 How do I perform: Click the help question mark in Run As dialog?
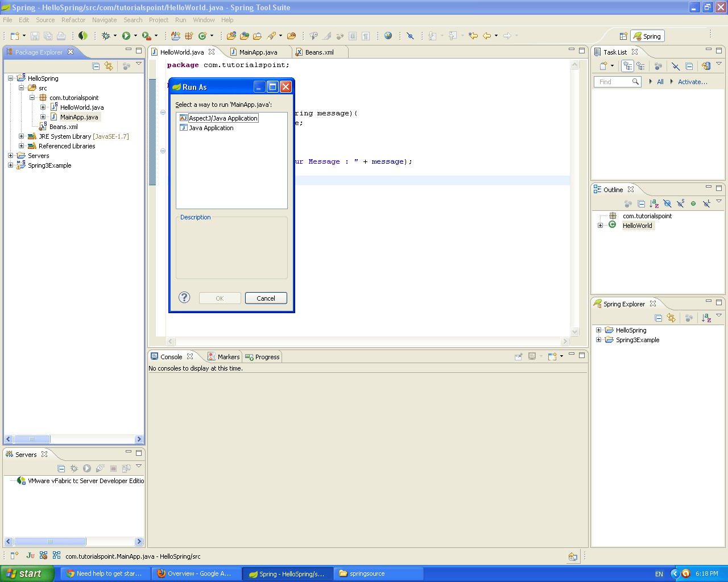(184, 297)
